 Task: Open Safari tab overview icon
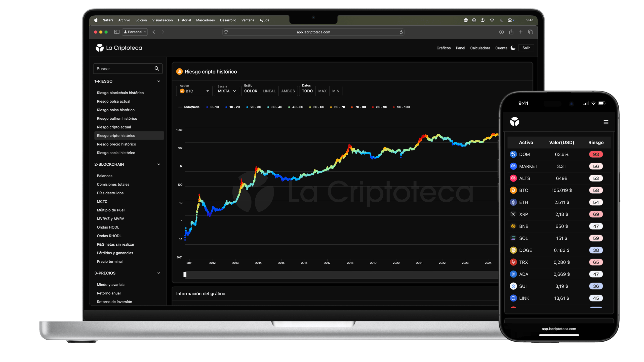coord(531,32)
